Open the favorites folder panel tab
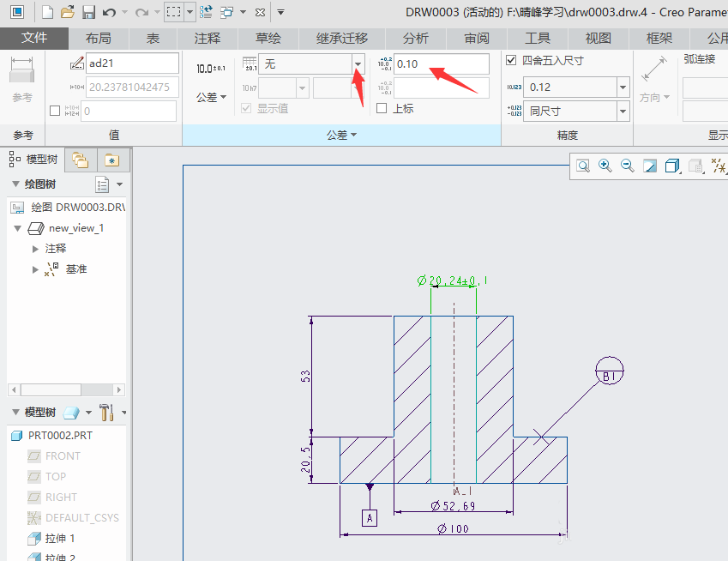The width and height of the screenshot is (728, 561). coord(111,160)
